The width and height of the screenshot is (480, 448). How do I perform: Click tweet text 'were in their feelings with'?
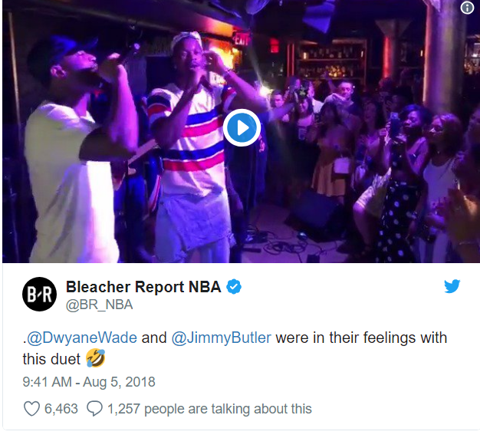(361, 338)
